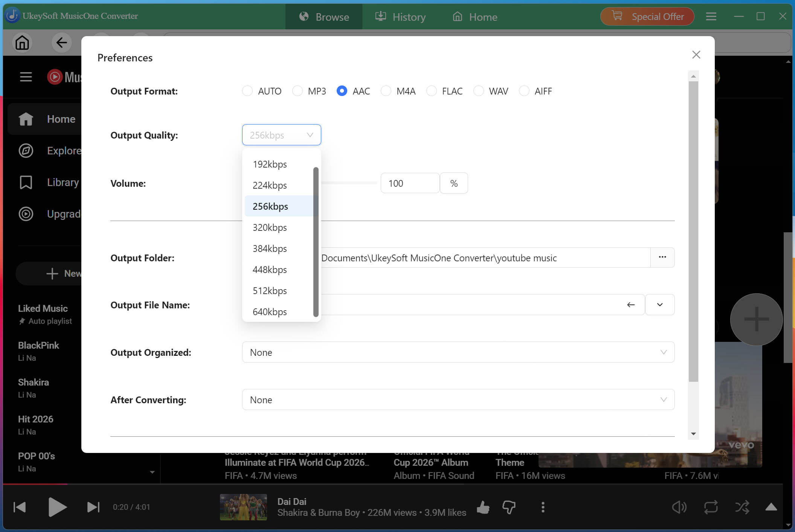
Task: Select the AAC output format radio
Action: pos(342,91)
